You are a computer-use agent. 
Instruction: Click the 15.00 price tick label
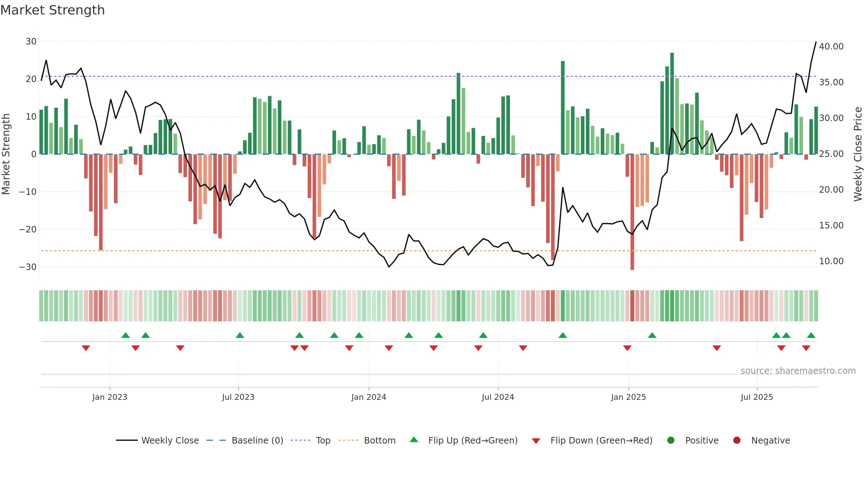coord(831,226)
